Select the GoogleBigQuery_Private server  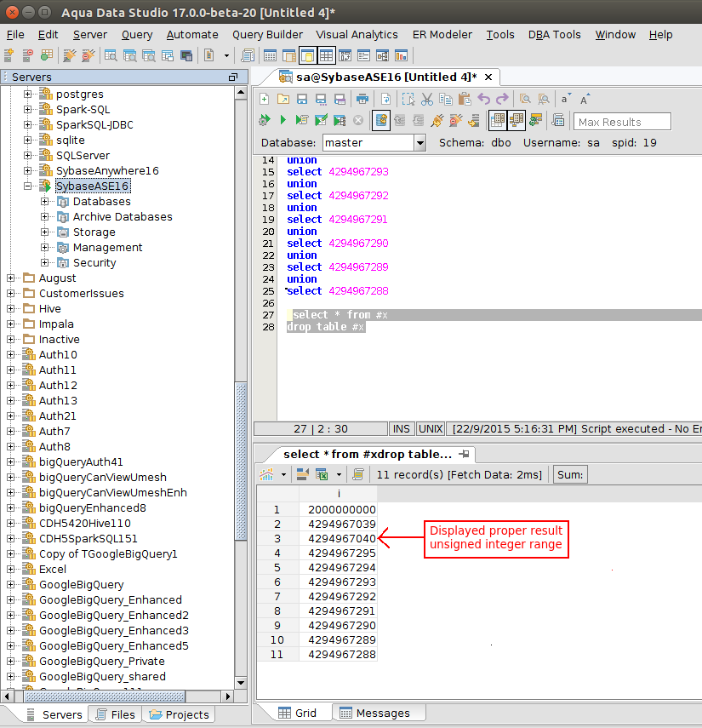(102, 661)
